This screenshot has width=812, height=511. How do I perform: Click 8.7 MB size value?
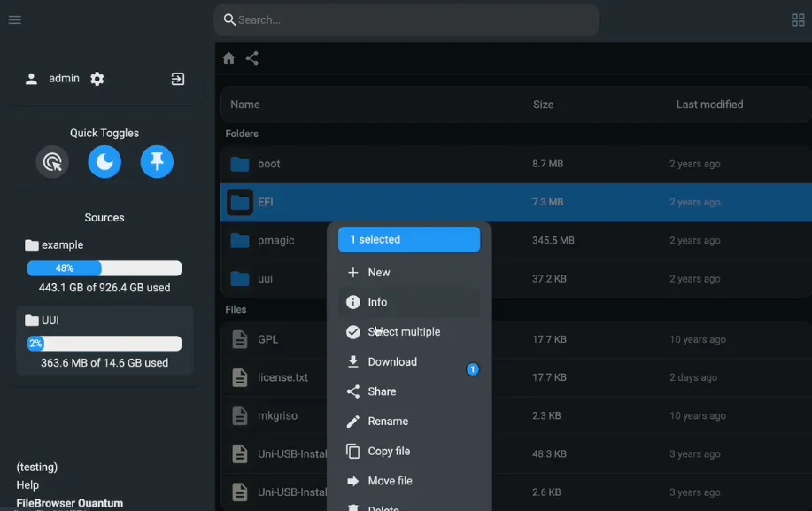547,164
